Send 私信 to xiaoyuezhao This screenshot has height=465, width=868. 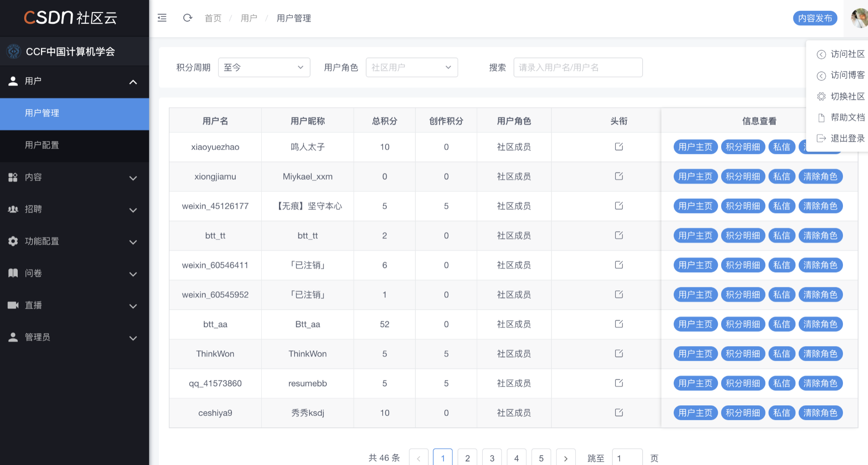click(782, 147)
